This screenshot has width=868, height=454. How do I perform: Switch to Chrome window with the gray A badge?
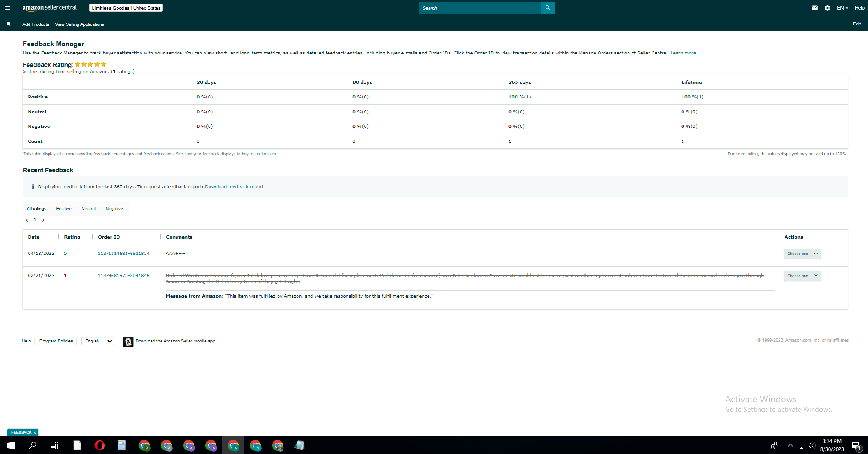(166, 445)
